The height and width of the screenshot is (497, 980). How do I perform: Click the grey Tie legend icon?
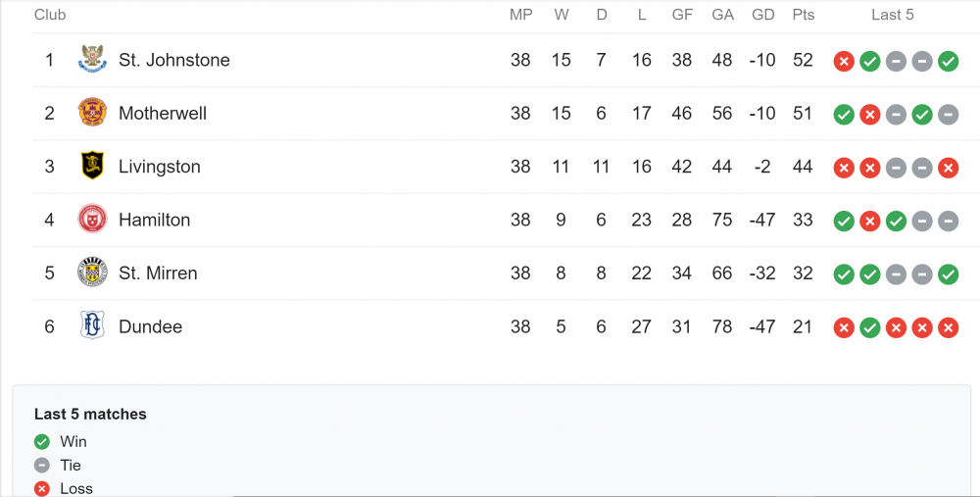pos(42,465)
